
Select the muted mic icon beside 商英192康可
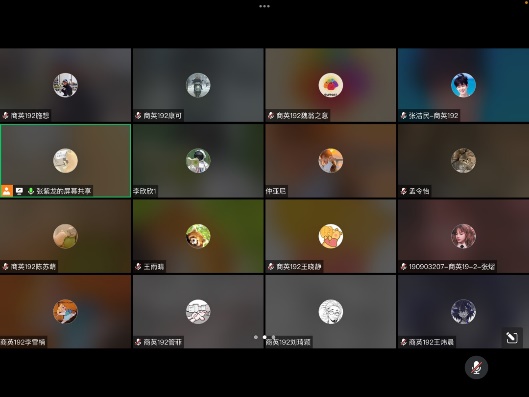pyautogui.click(x=138, y=116)
